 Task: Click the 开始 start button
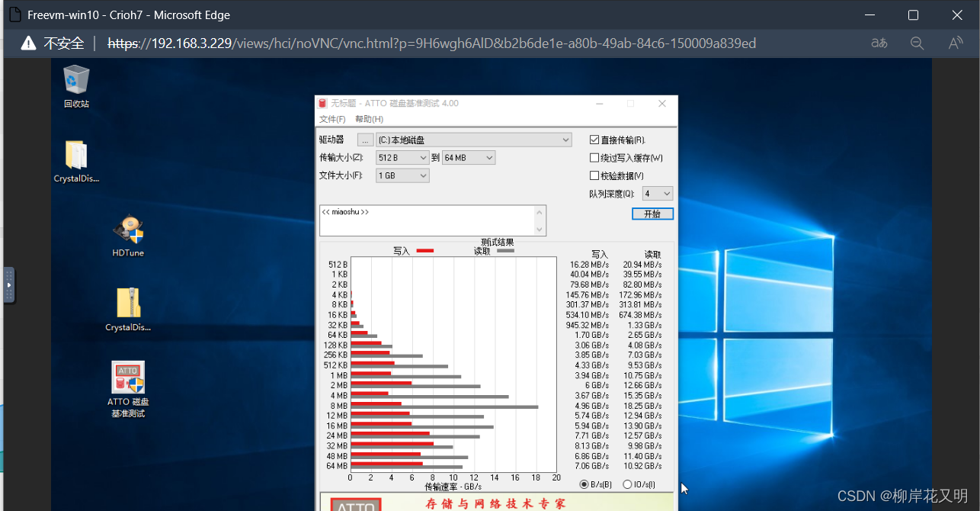pos(652,214)
